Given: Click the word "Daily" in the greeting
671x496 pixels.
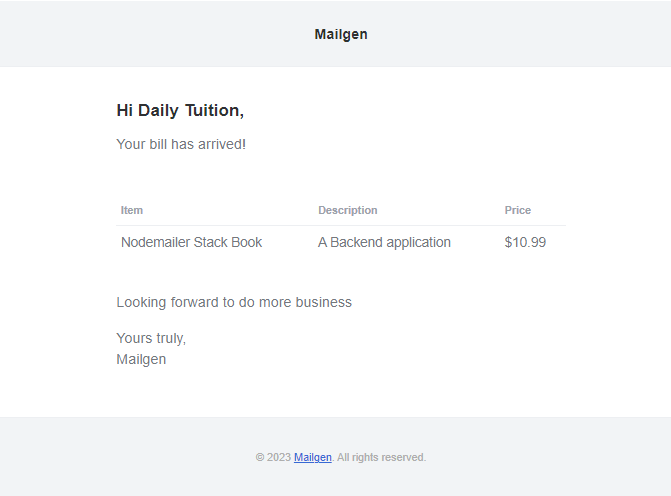Looking at the screenshot, I should [x=158, y=110].
